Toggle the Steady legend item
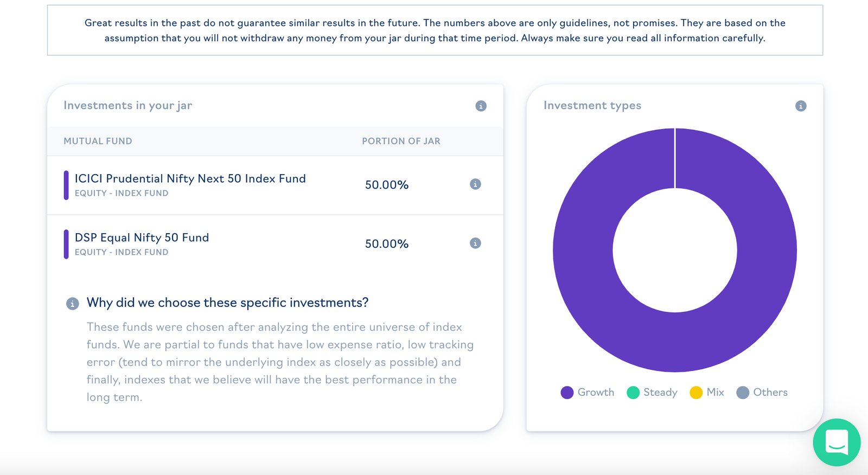This screenshot has height=475, width=868. pyautogui.click(x=652, y=393)
